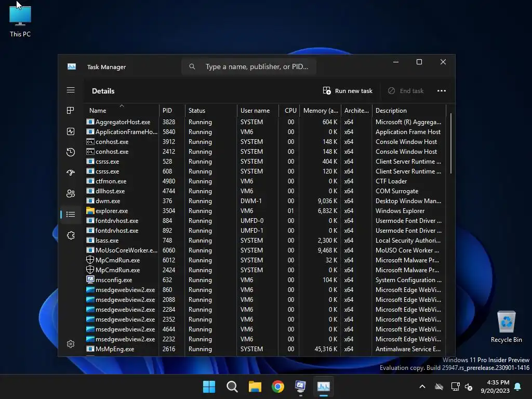This screenshot has width=532, height=399.
Task: Select the msconfig.exe process icon
Action: [90, 280]
